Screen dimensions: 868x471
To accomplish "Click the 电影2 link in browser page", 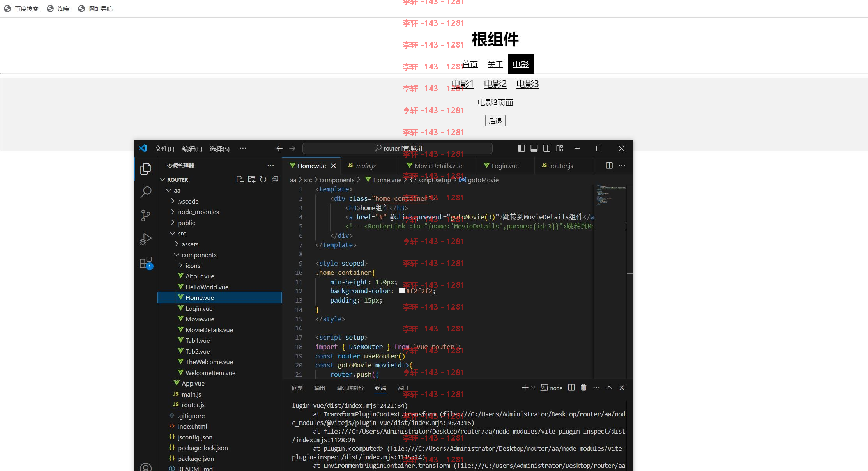I will (x=495, y=84).
